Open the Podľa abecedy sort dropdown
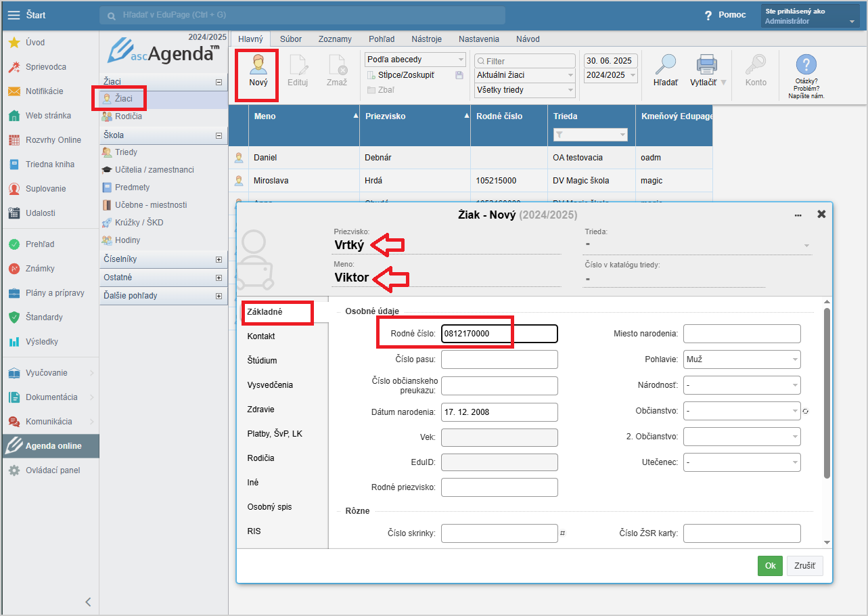Viewport: 868px width, 616px height. coord(415,60)
